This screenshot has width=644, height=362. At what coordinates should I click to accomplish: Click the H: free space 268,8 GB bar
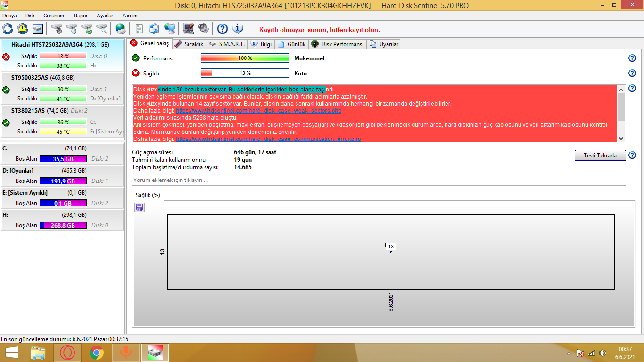[x=63, y=225]
